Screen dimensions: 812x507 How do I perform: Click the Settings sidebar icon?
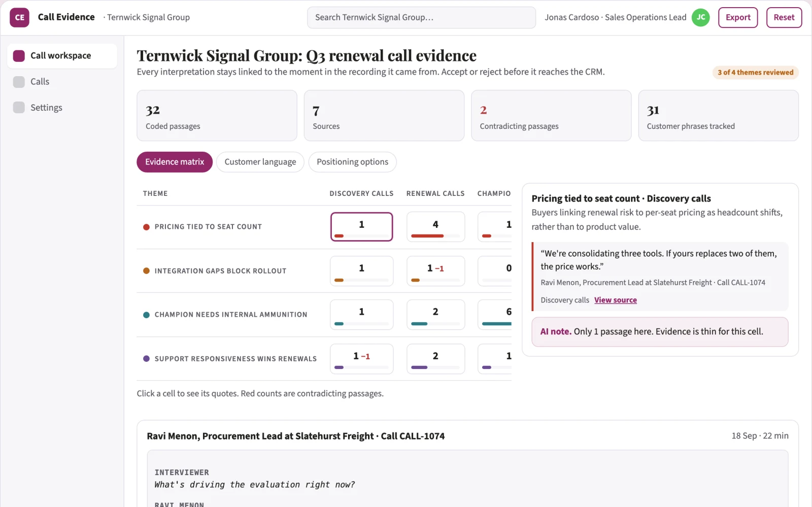point(19,108)
